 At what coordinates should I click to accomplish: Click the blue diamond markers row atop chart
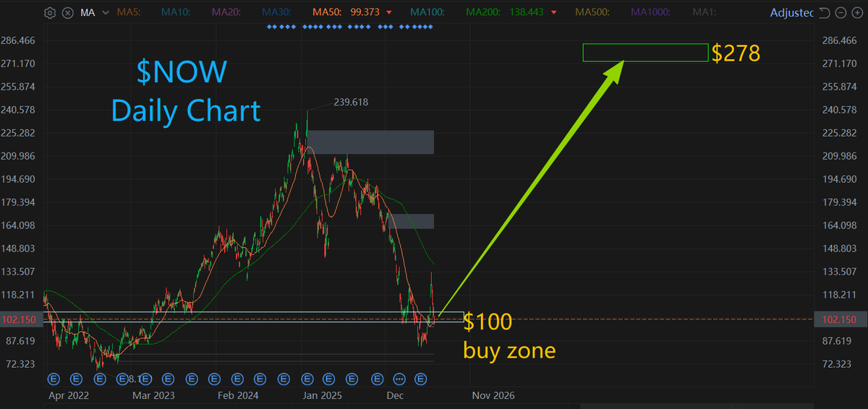350,27
